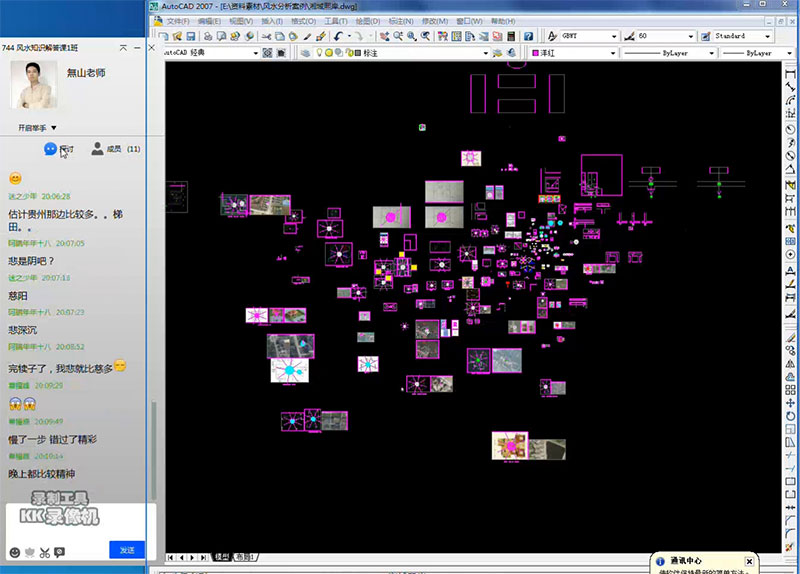Switch to the 布局1 layout tab
Image resolution: width=800 pixels, height=574 pixels.
(245, 557)
